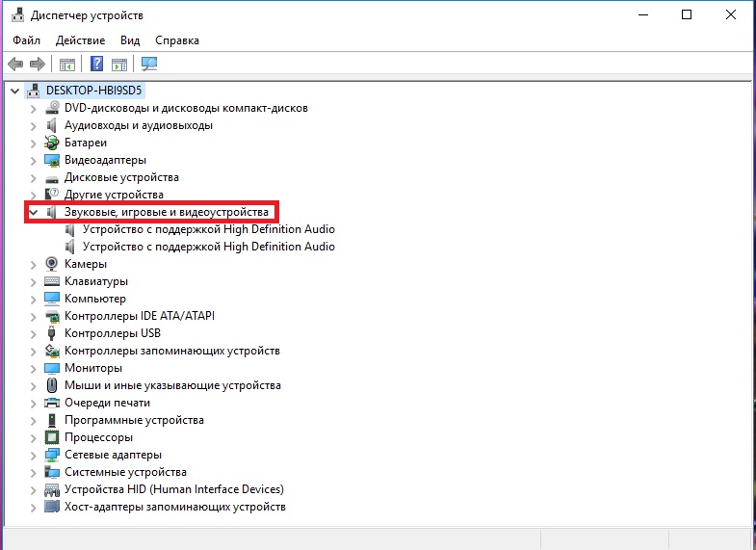The height and width of the screenshot is (550, 756).
Task: Select Устройства HID (Human Interface Devices) label
Action: click(174, 489)
